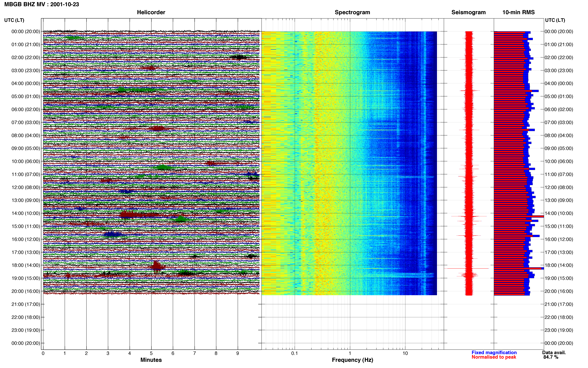The height and width of the screenshot is (368, 588).
Task: Click the '10-min RMS' panel heading
Action: (x=518, y=12)
